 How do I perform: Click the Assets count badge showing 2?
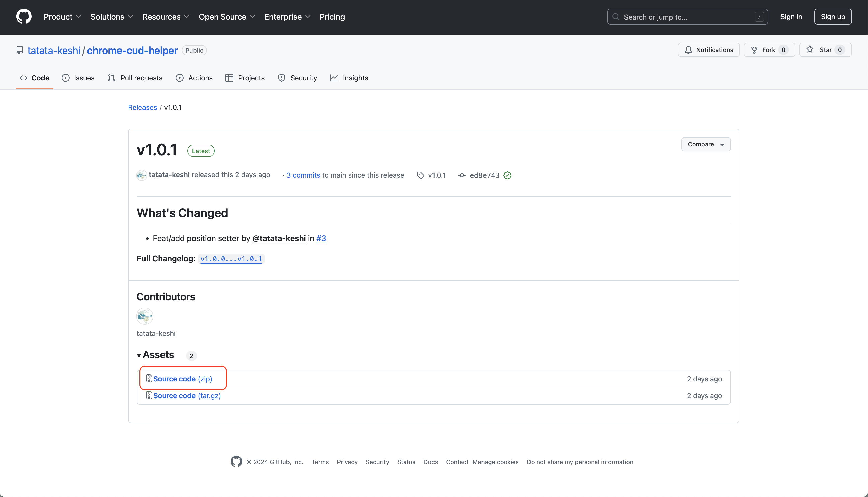(191, 356)
